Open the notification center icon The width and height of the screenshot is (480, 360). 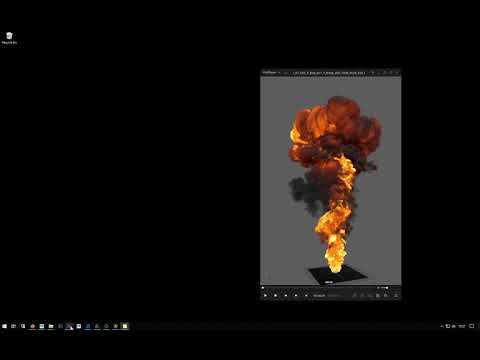point(472,326)
